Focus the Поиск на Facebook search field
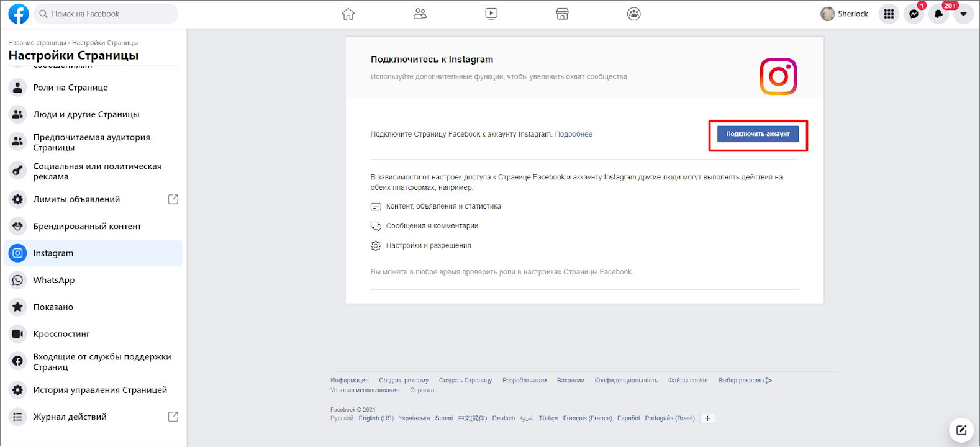The width and height of the screenshot is (980, 447). (x=106, y=14)
